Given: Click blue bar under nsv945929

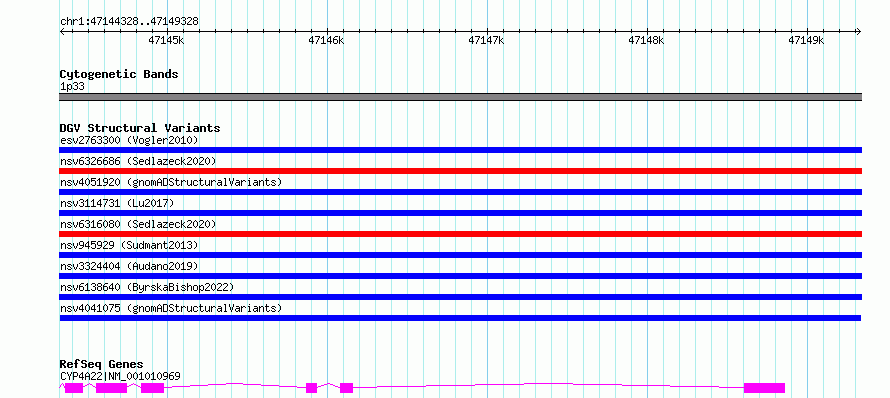Looking at the screenshot, I should coord(460,255).
